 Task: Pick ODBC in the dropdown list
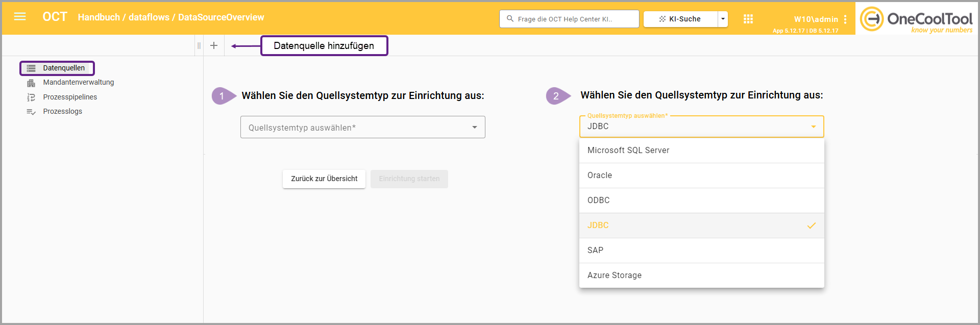(x=701, y=201)
